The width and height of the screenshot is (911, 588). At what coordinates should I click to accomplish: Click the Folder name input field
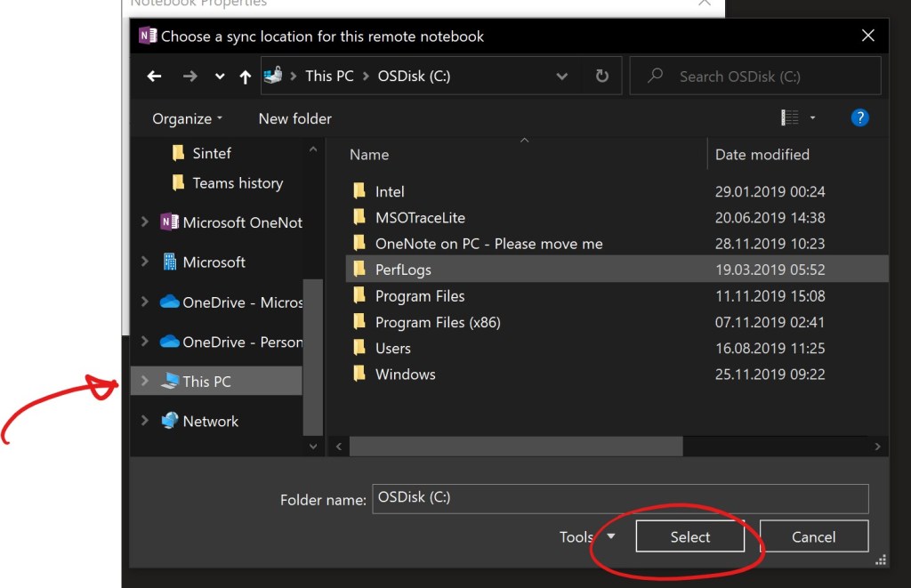coord(619,498)
